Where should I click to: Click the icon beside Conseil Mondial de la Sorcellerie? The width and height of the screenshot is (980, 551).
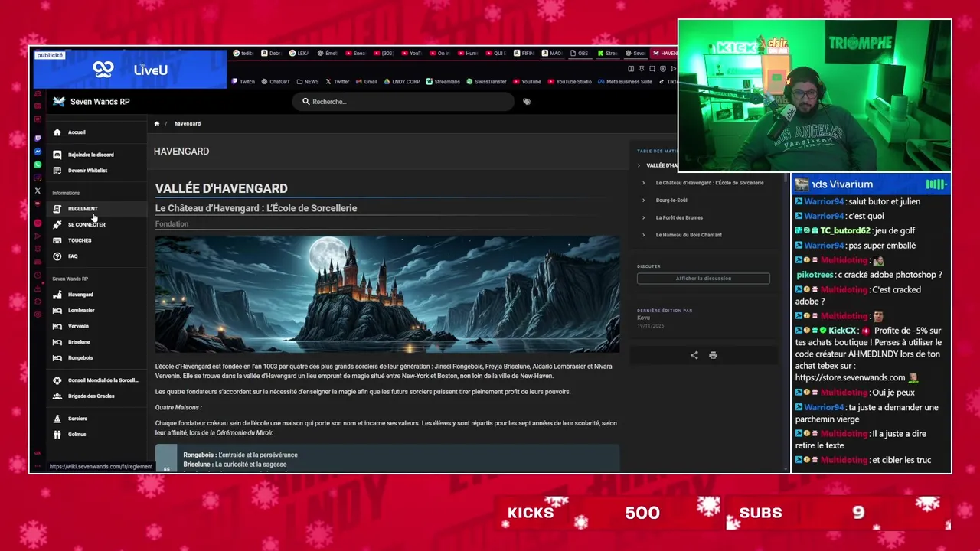click(x=57, y=380)
